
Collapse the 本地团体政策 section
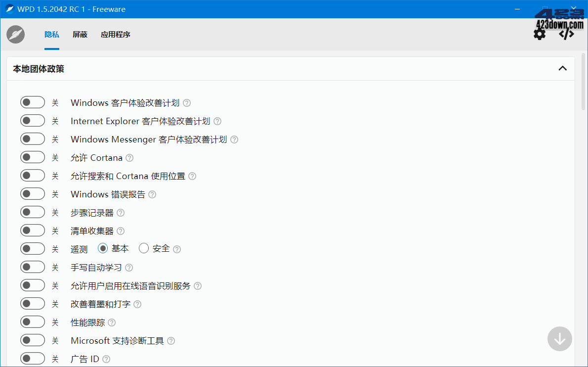click(x=562, y=68)
